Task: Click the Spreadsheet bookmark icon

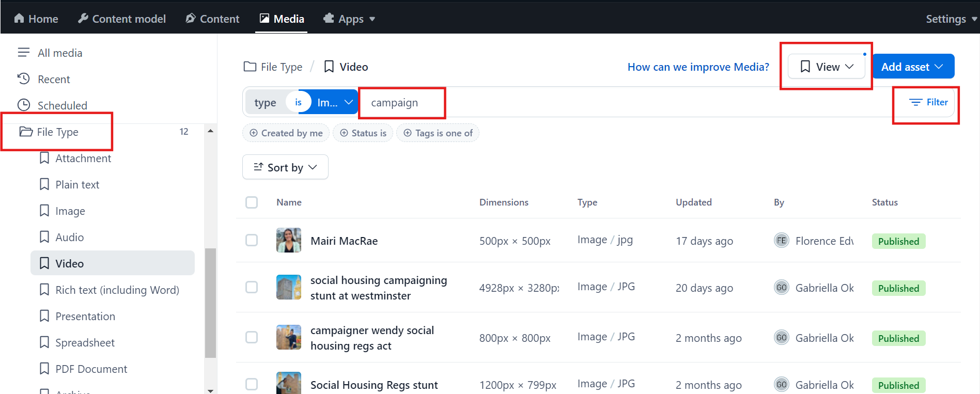Action: (44, 342)
